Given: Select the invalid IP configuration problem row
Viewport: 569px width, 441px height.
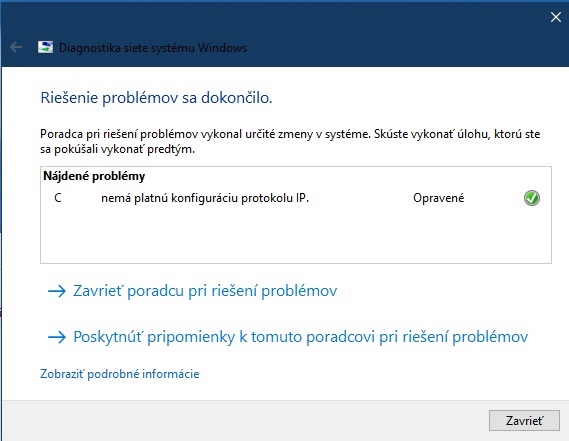Looking at the screenshot, I should coord(296,198).
